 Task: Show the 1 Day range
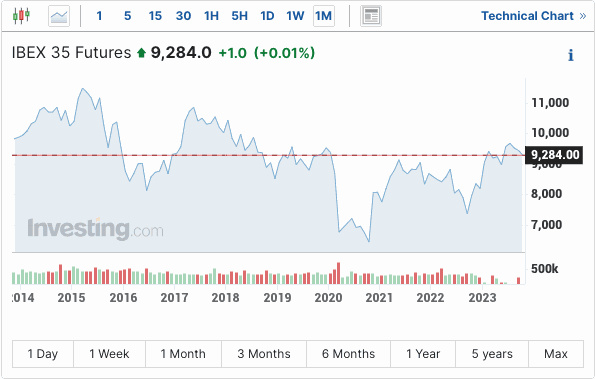[43, 354]
